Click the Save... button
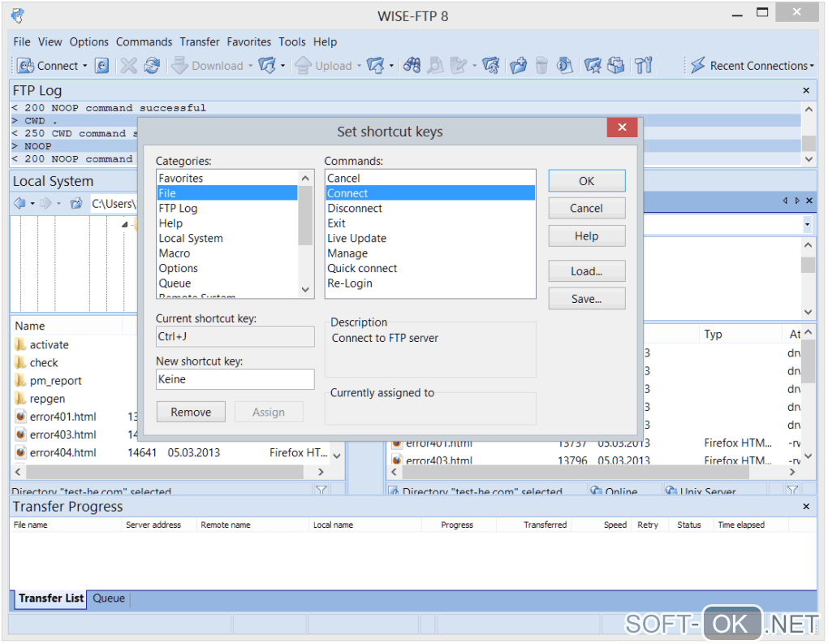 pos(587,299)
